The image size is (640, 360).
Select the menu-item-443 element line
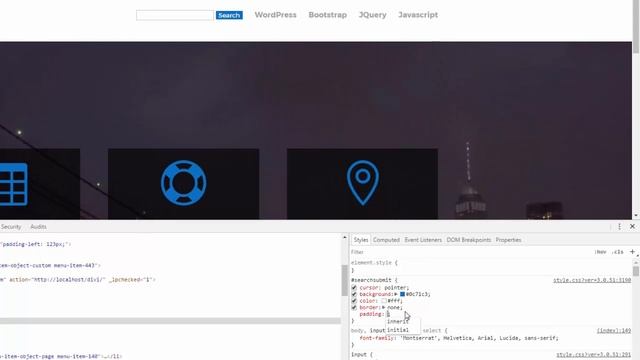pyautogui.click(x=50, y=266)
